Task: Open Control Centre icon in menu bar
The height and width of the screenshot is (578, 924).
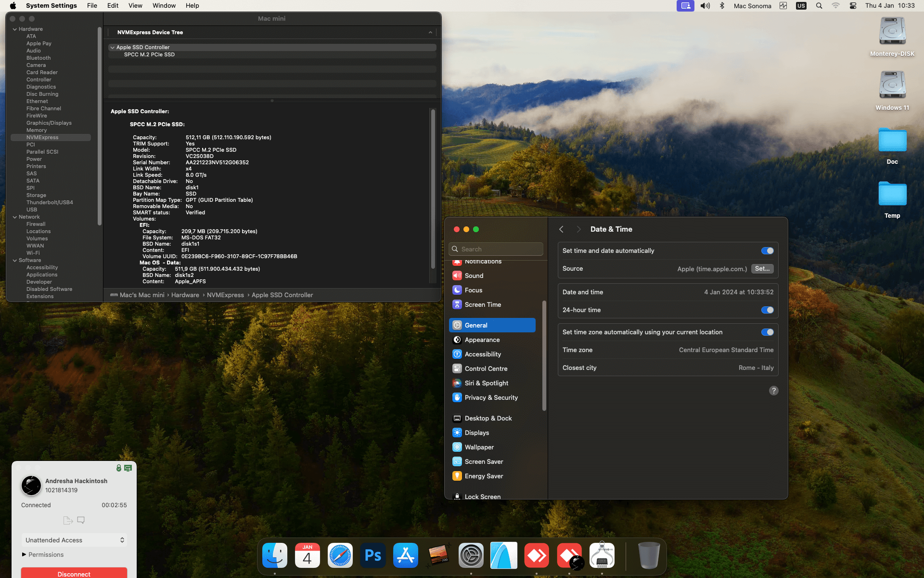Action: pyautogui.click(x=853, y=6)
